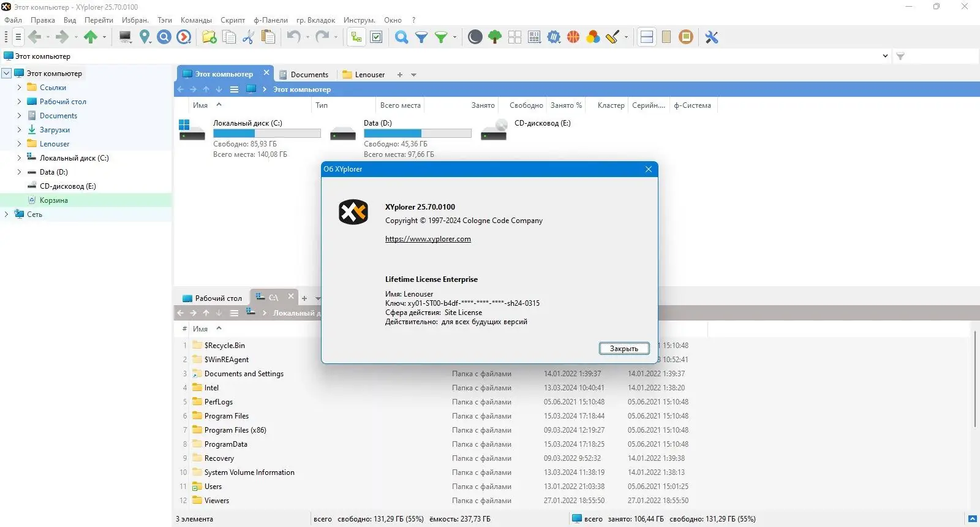Click the toolbar hamburger menu icon
The height and width of the screenshot is (527, 980).
click(18, 37)
